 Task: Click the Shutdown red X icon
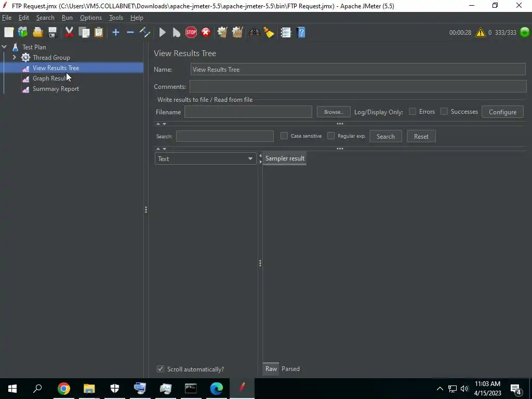[x=206, y=32]
